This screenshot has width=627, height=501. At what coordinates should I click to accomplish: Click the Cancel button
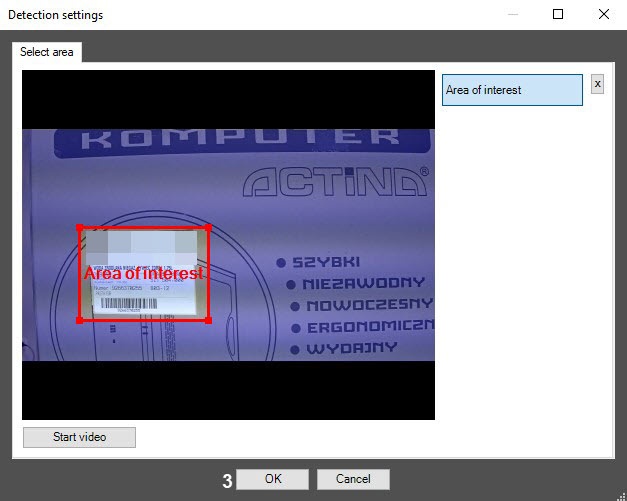(353, 479)
